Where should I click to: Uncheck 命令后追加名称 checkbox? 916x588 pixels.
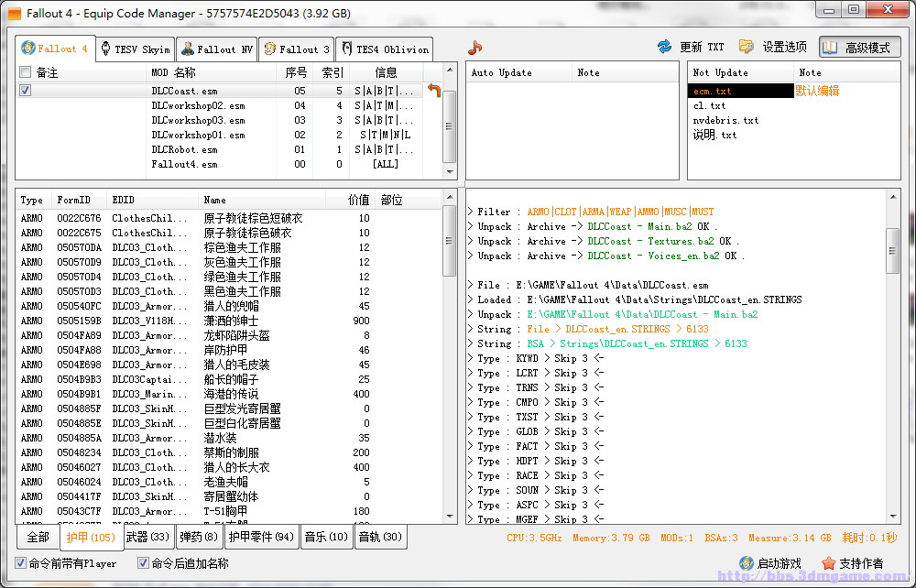coord(143,563)
